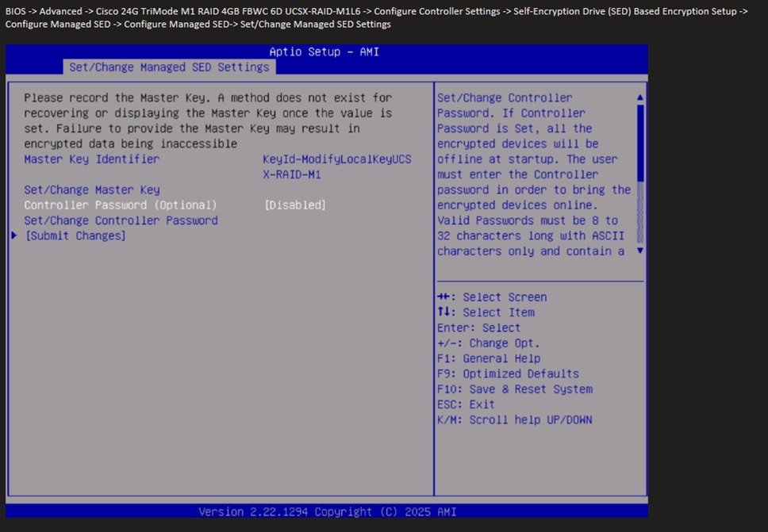Click the arrow beside Submit Changes
The image size is (768, 532).
pyautogui.click(x=14, y=235)
